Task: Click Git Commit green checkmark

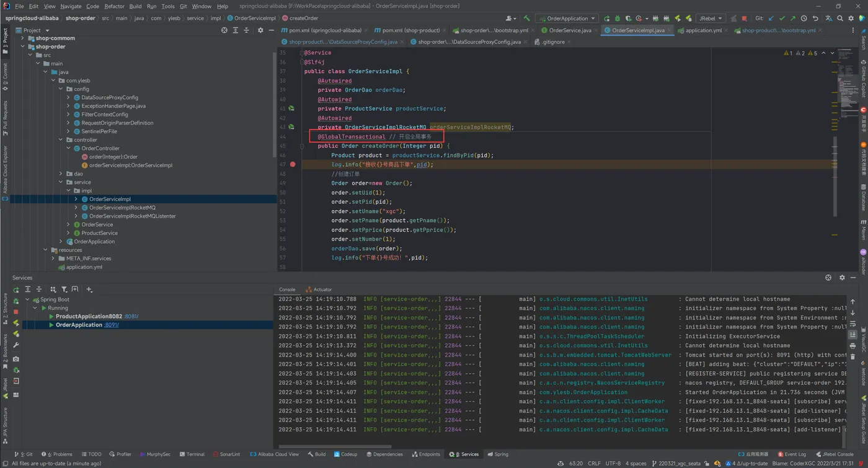Action: click(782, 19)
